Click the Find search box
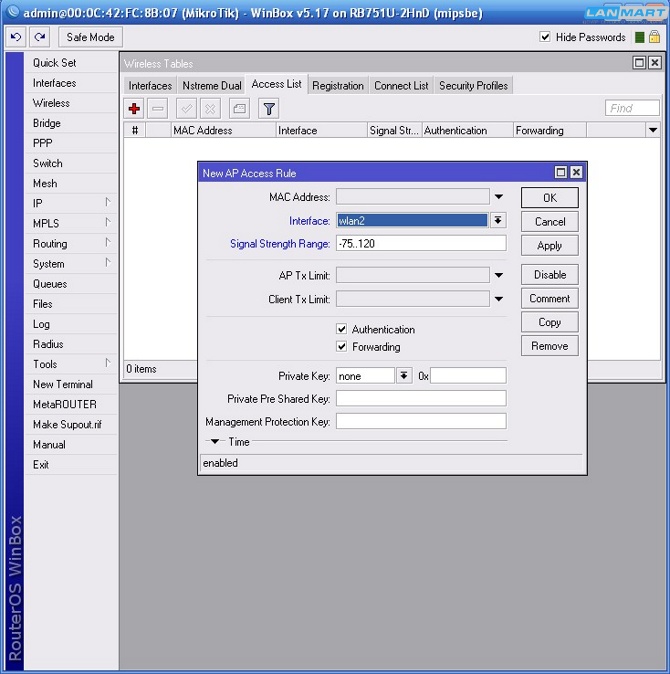Viewport: 670px width, 674px height. tap(632, 108)
